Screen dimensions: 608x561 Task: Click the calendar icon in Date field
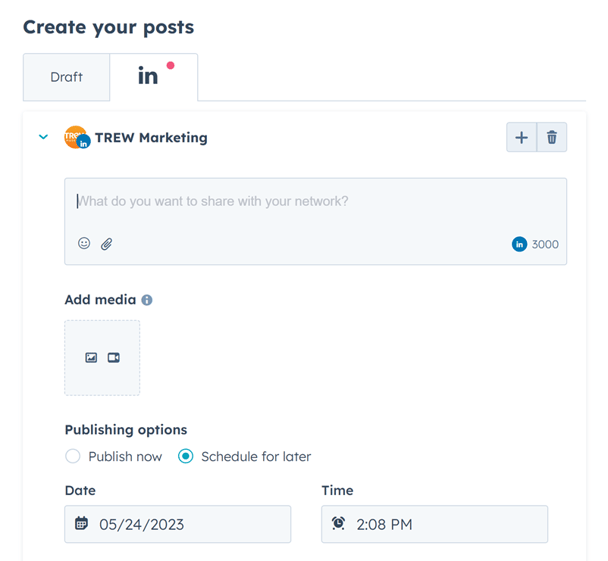click(x=81, y=523)
